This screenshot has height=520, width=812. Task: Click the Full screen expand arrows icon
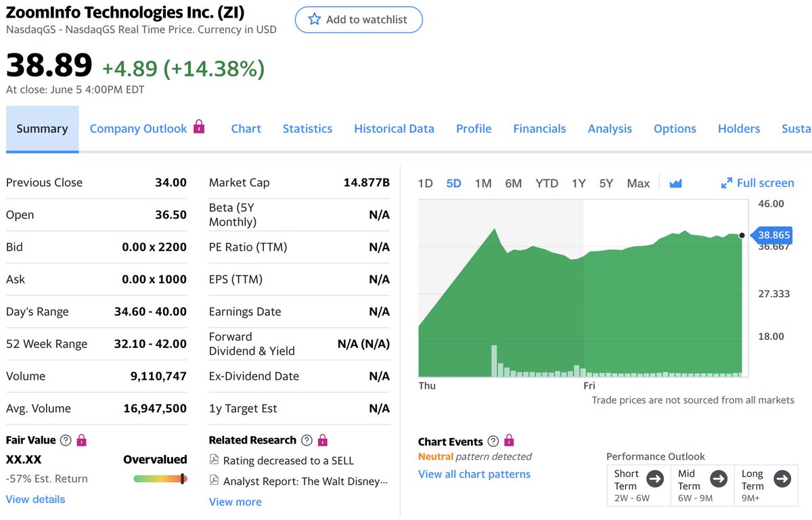click(x=727, y=183)
